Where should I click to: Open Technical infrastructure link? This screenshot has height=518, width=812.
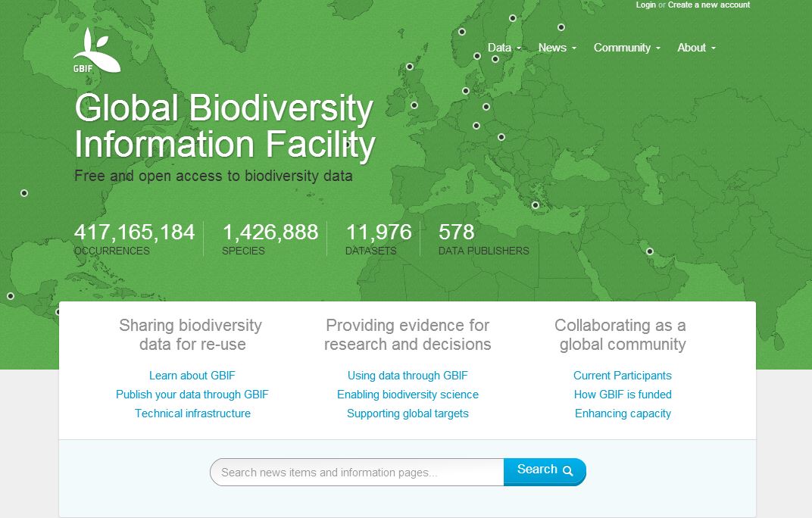(x=192, y=413)
